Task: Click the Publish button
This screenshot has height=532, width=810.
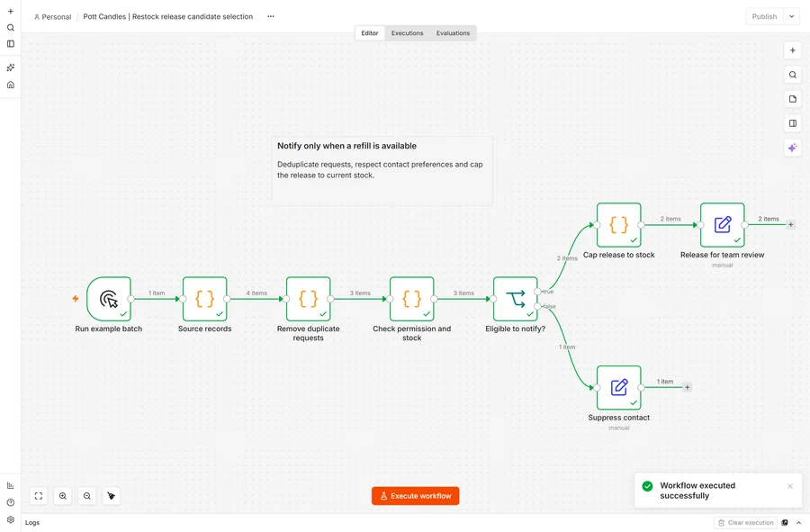Action: 764,16
